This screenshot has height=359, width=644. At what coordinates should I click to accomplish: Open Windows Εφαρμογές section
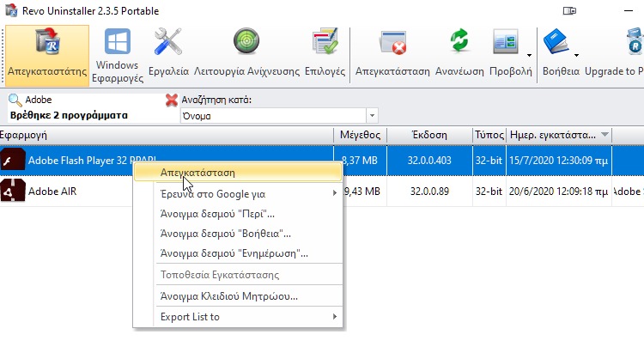(118, 56)
